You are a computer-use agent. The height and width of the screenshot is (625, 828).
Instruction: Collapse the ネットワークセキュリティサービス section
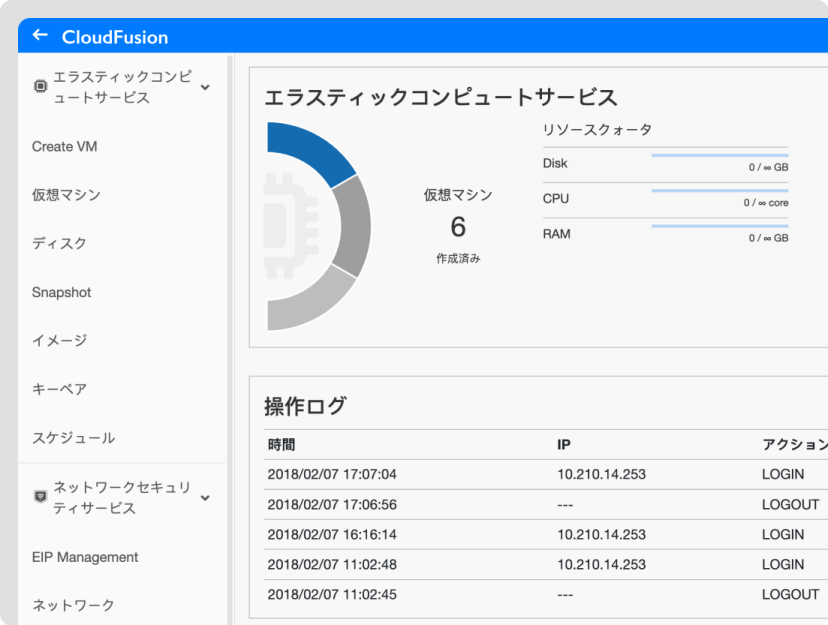coord(205,497)
